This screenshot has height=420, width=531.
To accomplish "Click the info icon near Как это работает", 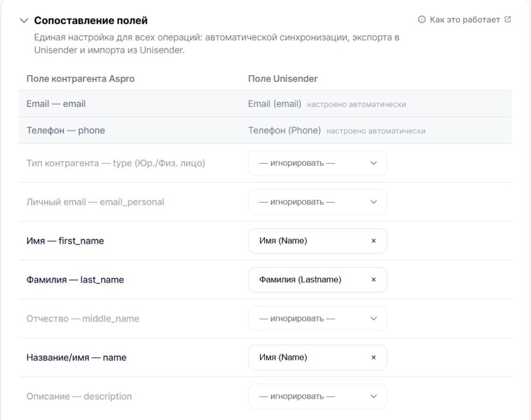I will point(422,20).
